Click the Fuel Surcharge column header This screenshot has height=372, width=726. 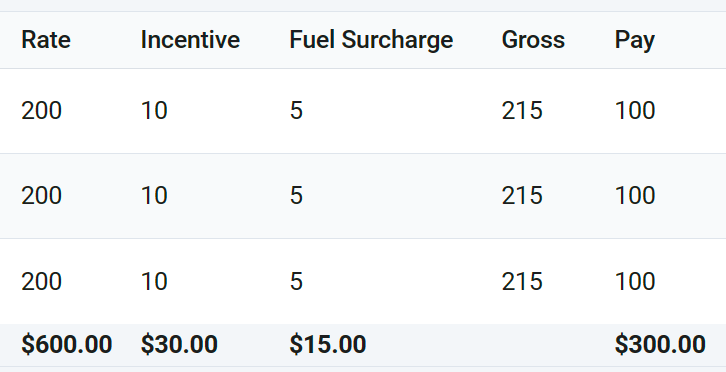coord(371,40)
